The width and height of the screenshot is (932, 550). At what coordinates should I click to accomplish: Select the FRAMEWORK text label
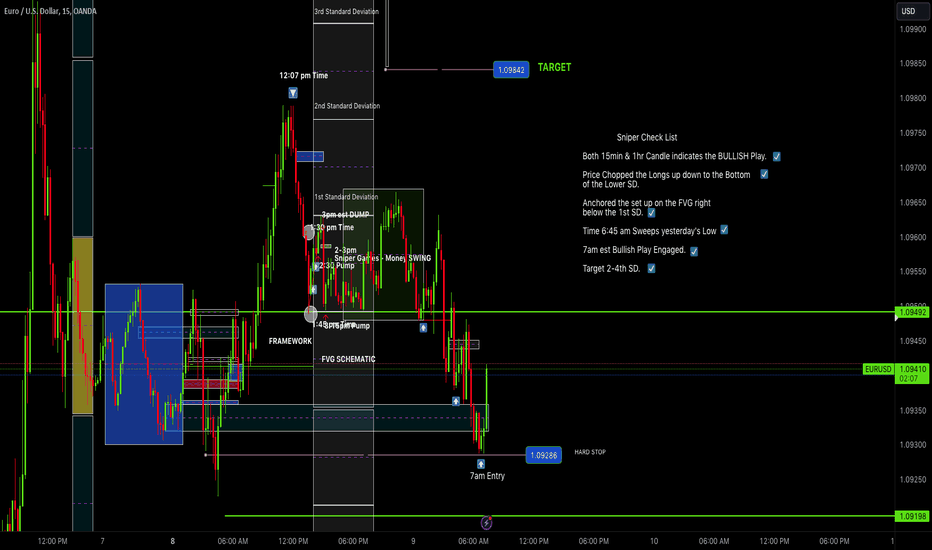point(290,341)
